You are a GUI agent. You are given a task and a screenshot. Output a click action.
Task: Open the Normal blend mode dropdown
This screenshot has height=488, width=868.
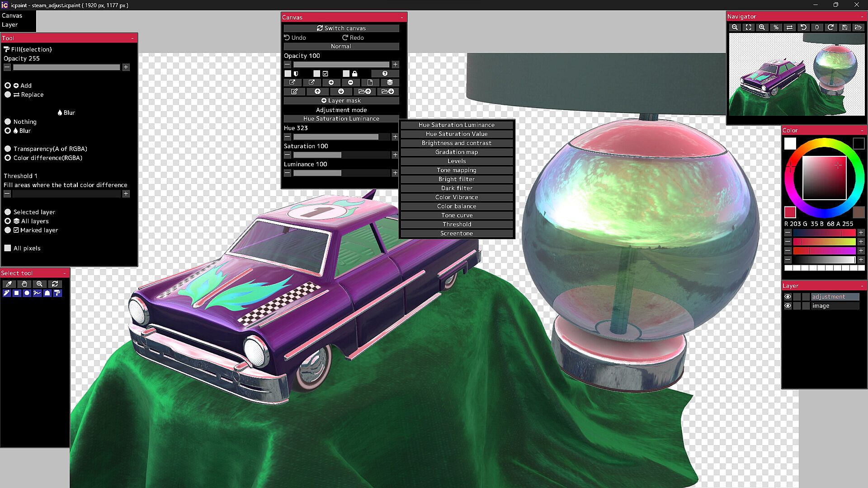pyautogui.click(x=341, y=46)
